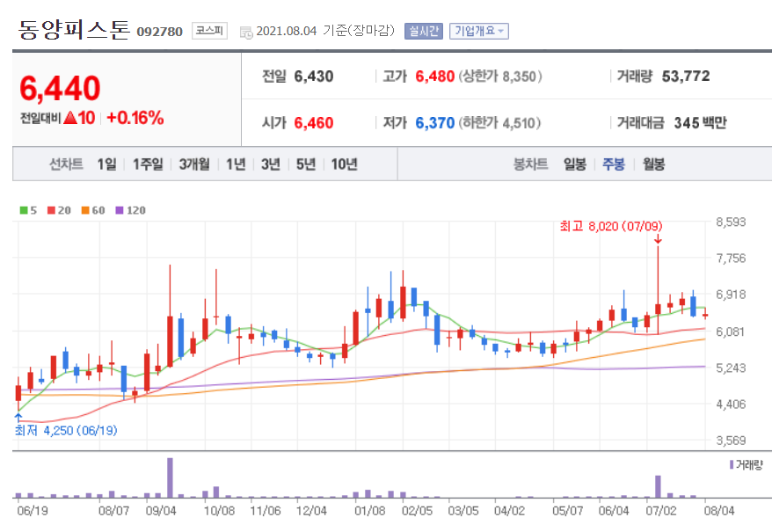
Task: Click the 실시간 button
Action: pos(424,31)
